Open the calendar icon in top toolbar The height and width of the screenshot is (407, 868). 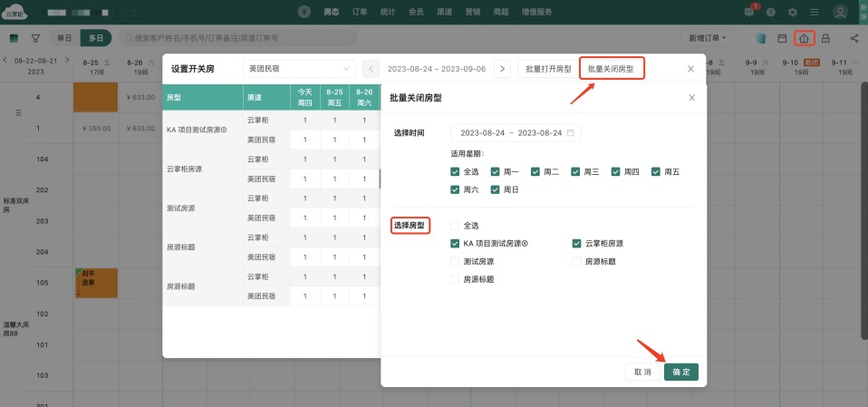click(x=782, y=38)
